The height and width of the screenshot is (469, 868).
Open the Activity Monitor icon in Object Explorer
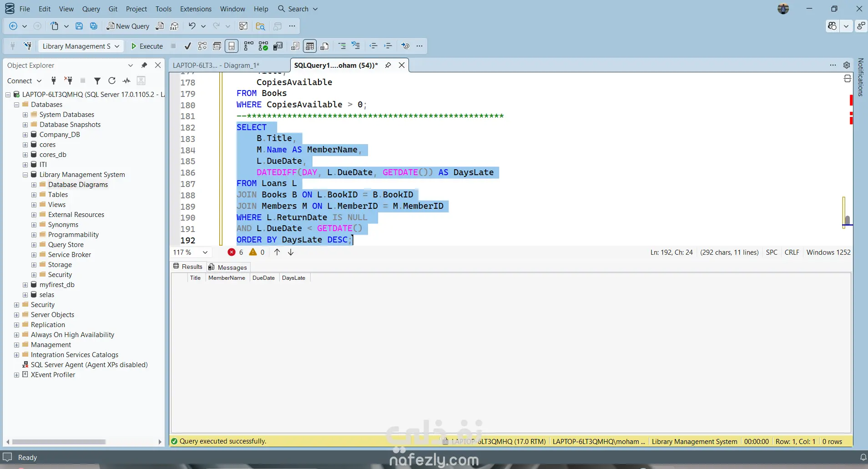click(126, 81)
